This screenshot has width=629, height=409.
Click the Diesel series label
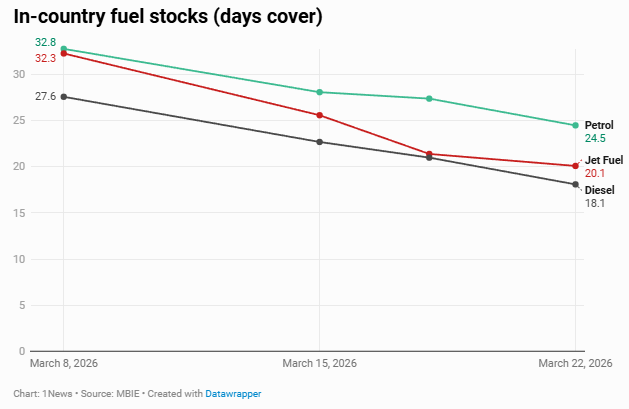pyautogui.click(x=599, y=190)
